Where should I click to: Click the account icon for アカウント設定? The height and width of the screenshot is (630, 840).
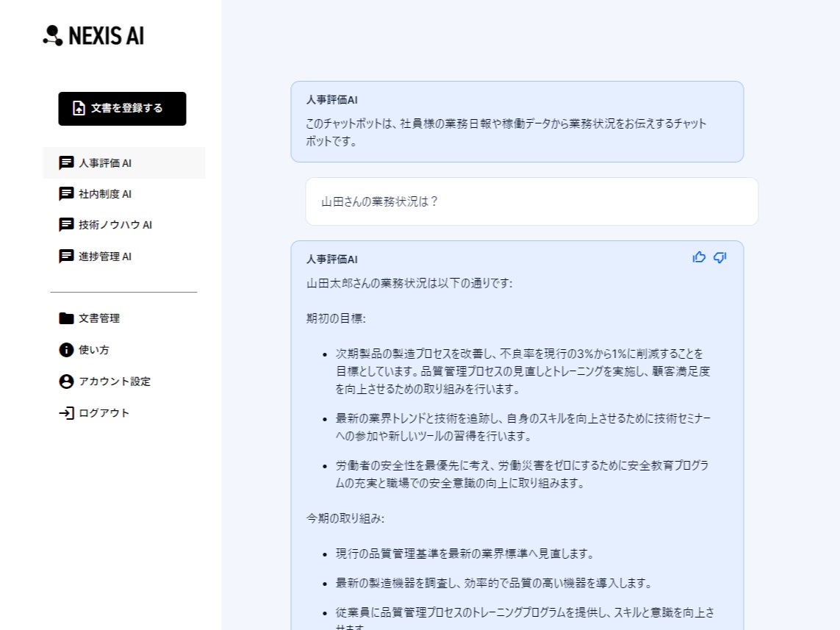[x=66, y=382]
